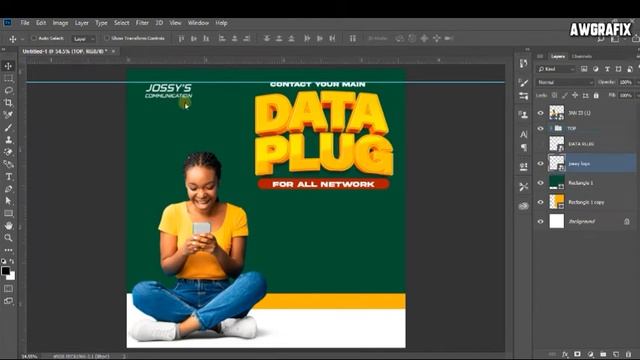Select the Untitled-1 document tab
This screenshot has width=640, height=360.
pyautogui.click(x=65, y=51)
